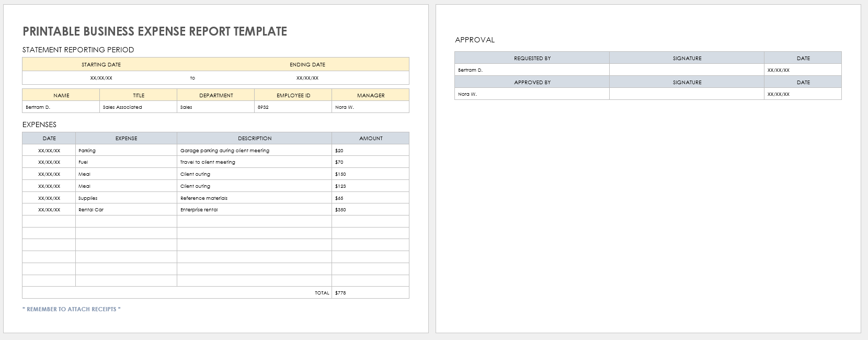This screenshot has width=868, height=340.
Task: Click the 'EXPENSE' column header
Action: pyautogui.click(x=127, y=138)
